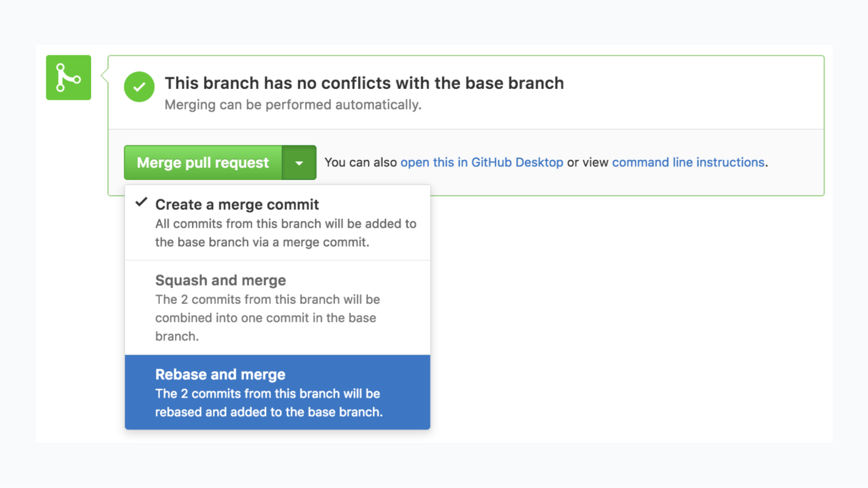868x488 pixels.
Task: Click the circular success badge beside the heading
Action: [139, 87]
